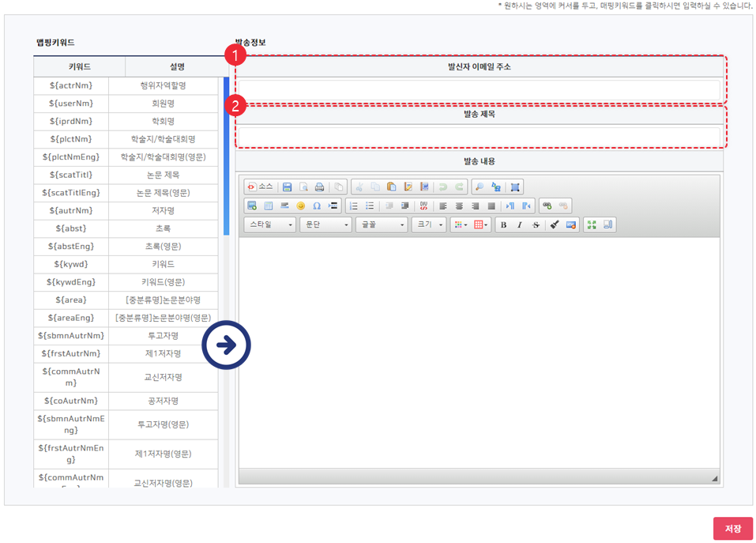The width and height of the screenshot is (756, 543).
Task: Expand the 글꼴 font dropdown
Action: click(381, 225)
